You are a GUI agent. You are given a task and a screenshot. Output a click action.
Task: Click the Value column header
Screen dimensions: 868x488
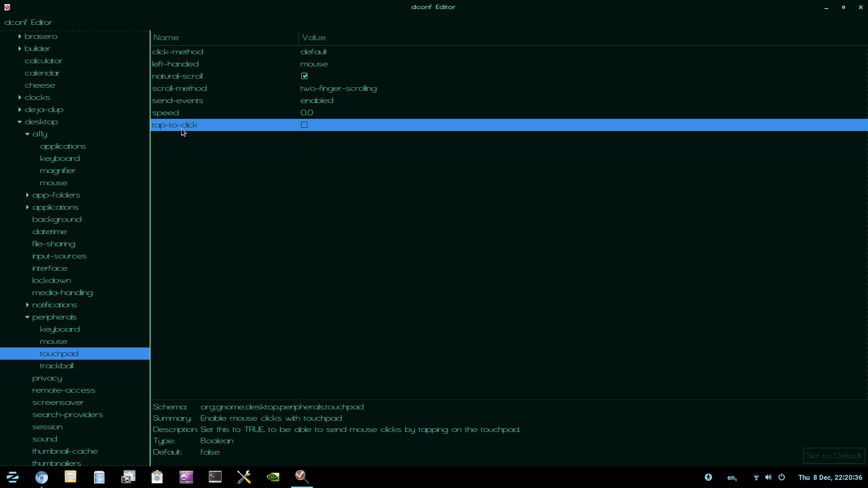[314, 38]
